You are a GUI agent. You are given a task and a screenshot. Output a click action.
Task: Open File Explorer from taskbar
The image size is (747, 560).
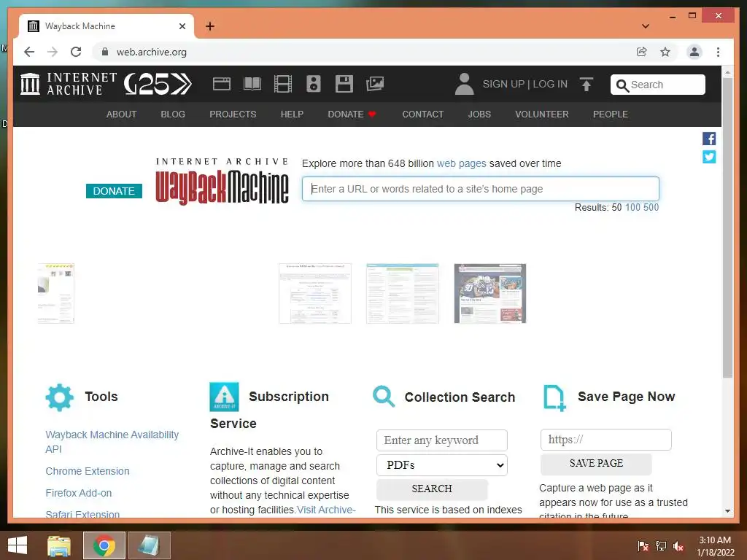click(x=59, y=545)
